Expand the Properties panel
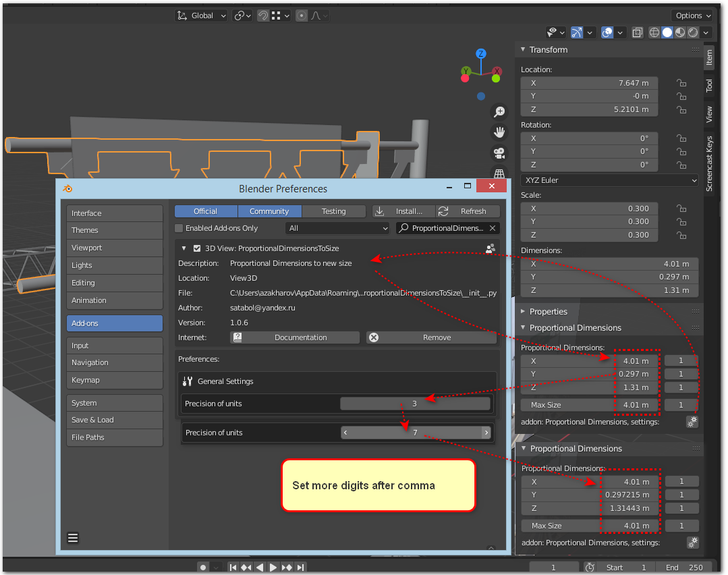Image resolution: width=728 pixels, height=575 pixels. [523, 311]
